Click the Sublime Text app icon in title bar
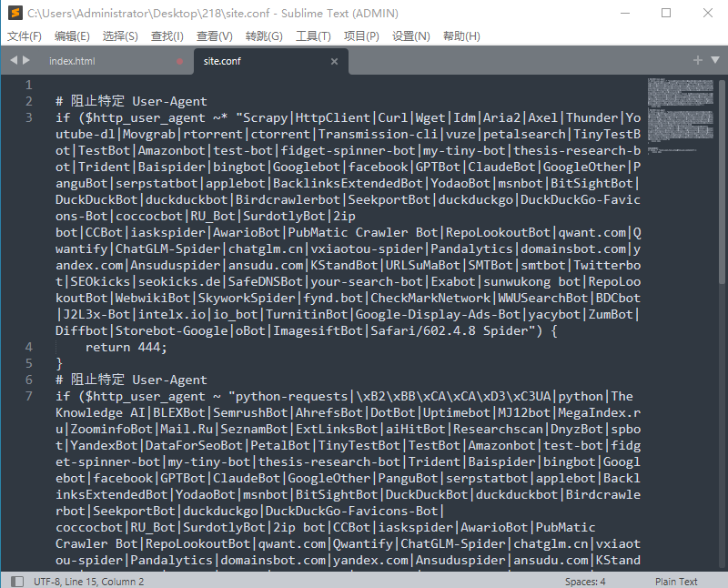 [x=15, y=13]
